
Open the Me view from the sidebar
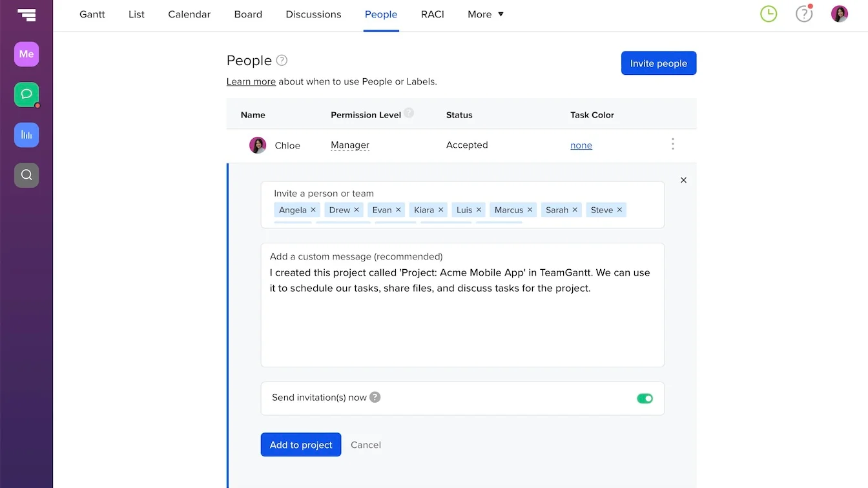26,54
